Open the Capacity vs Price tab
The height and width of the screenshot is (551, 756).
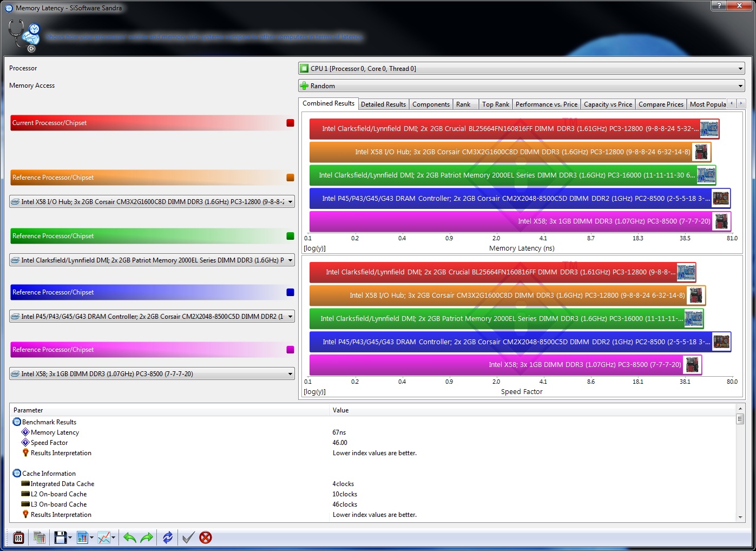(608, 104)
